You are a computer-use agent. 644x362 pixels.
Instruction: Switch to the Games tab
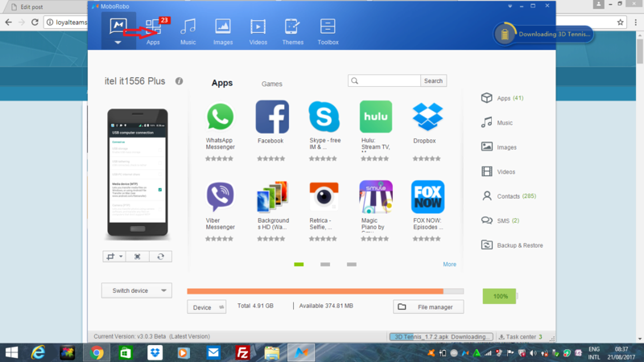pos(272,84)
